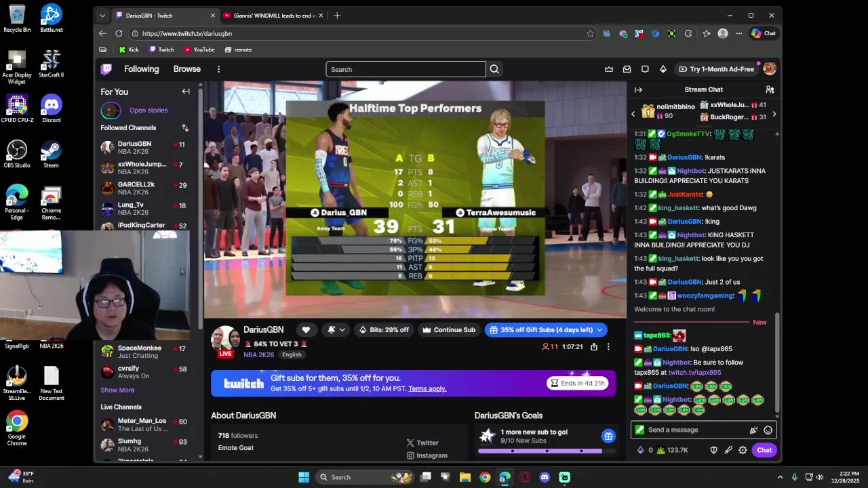Expand sidebar with Show More
Image resolution: width=868 pixels, height=488 pixels.
click(x=117, y=390)
